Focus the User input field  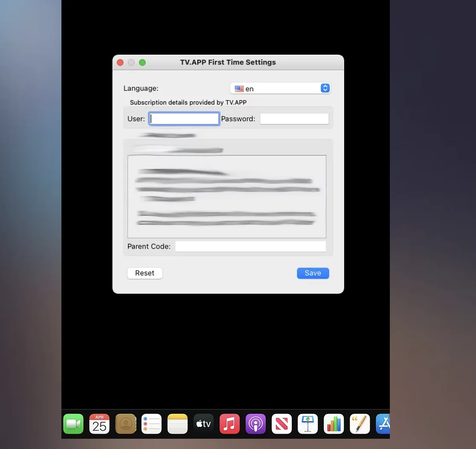click(184, 119)
